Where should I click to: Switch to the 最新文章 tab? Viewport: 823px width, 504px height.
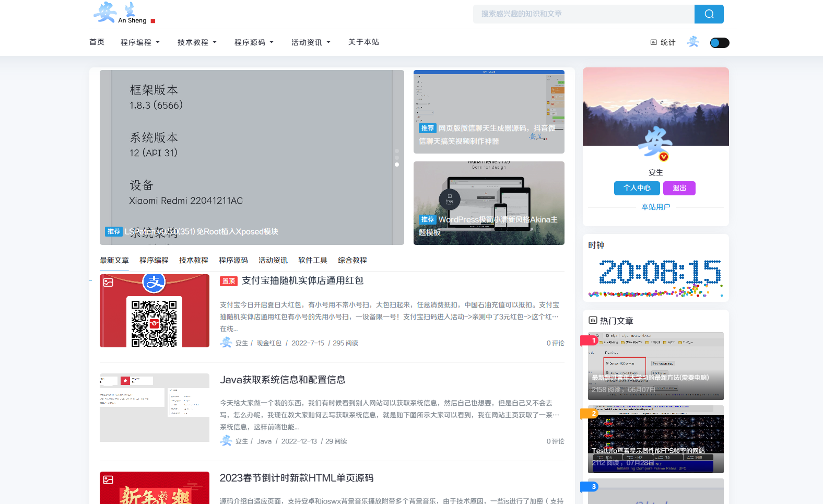coord(114,260)
